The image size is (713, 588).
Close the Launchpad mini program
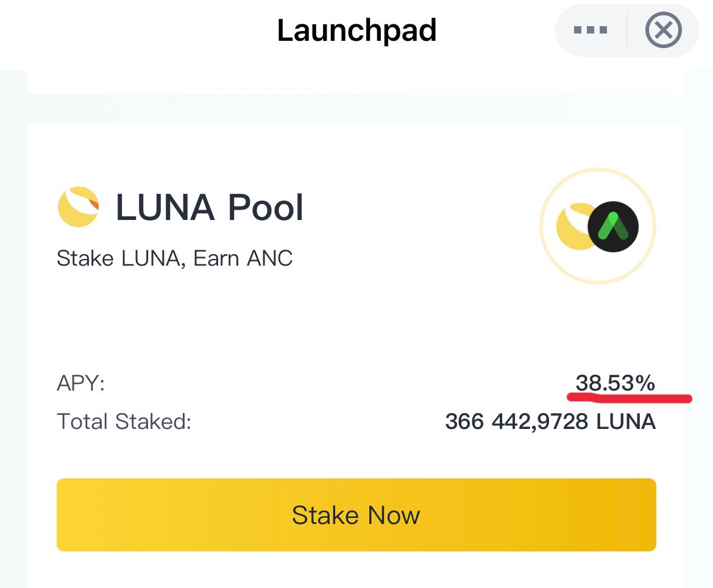pyautogui.click(x=664, y=30)
